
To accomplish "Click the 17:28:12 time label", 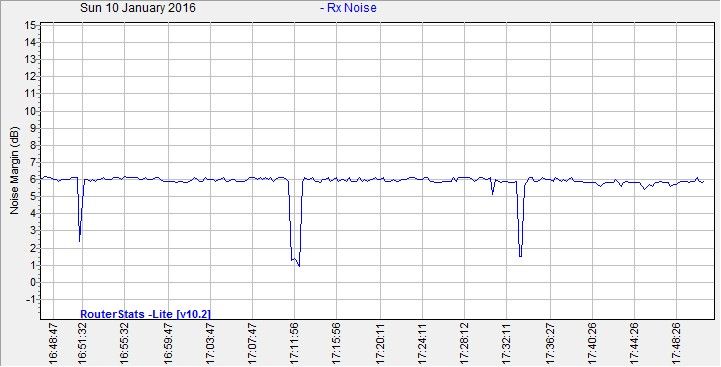I will coord(464,343).
